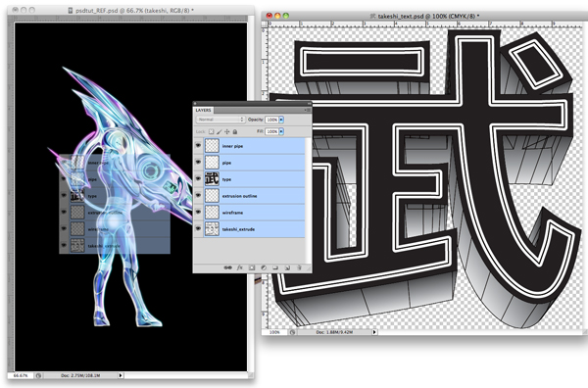The image size is (588, 388).
Task: Create a new layer from the panel footer
Action: pyautogui.click(x=287, y=267)
